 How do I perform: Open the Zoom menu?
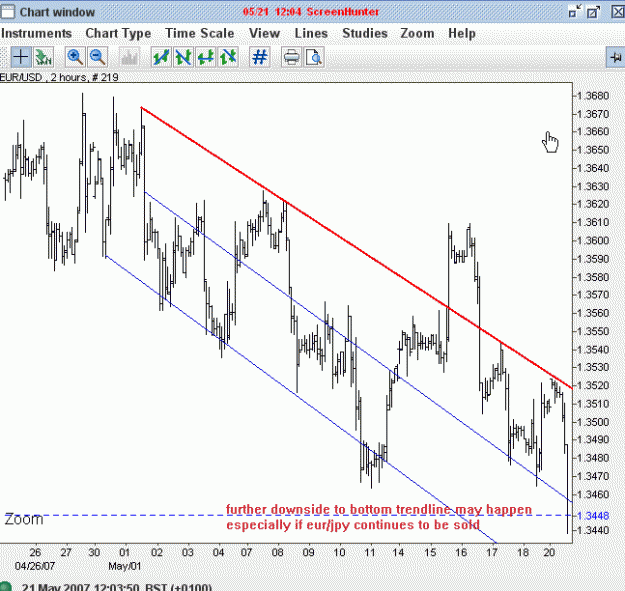click(x=417, y=33)
